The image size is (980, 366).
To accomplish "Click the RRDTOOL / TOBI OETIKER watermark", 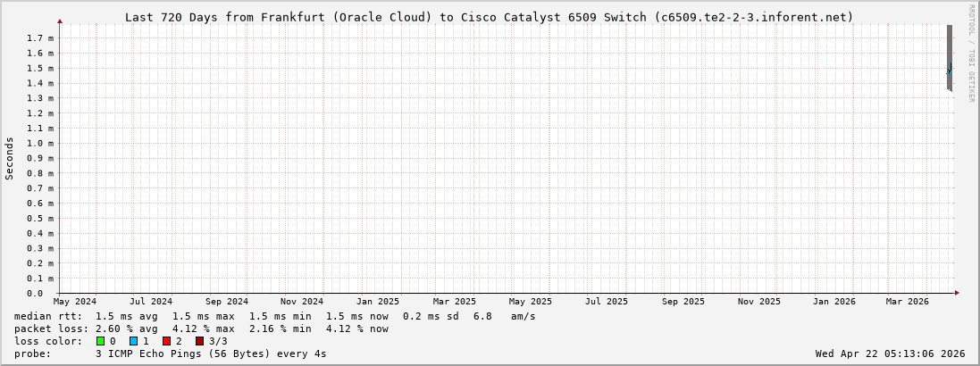I will (971, 54).
